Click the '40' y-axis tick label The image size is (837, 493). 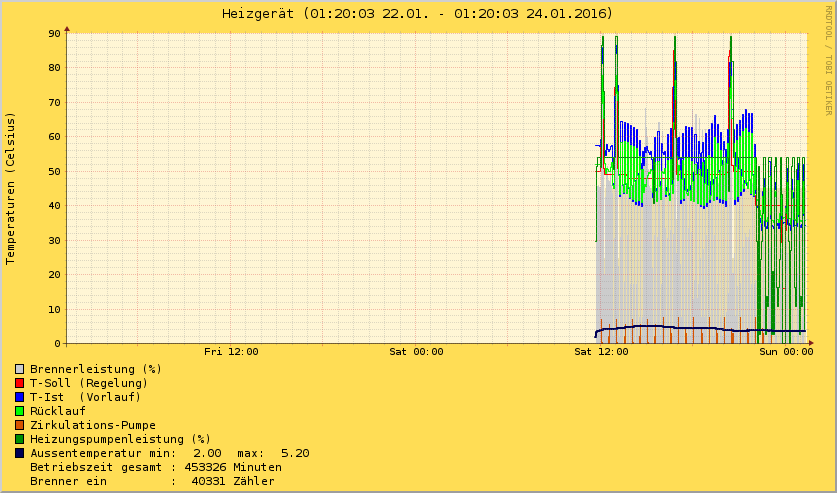coord(54,206)
